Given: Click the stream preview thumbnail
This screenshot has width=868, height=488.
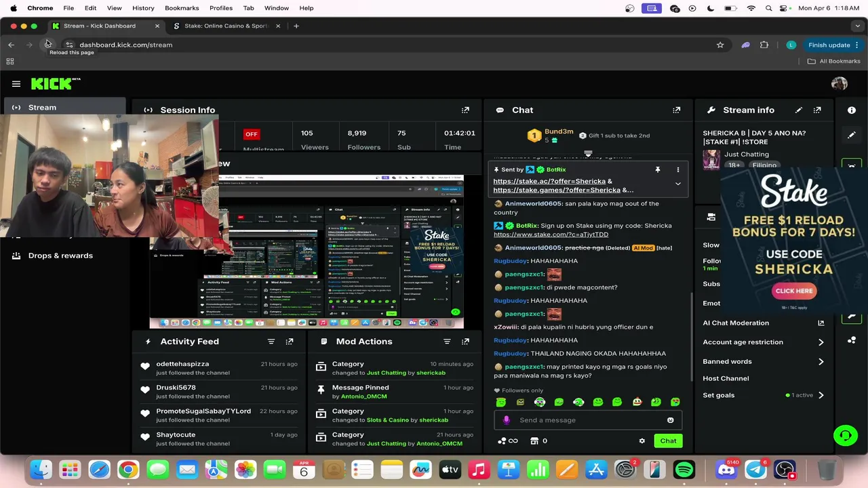Looking at the screenshot, I should (307, 252).
